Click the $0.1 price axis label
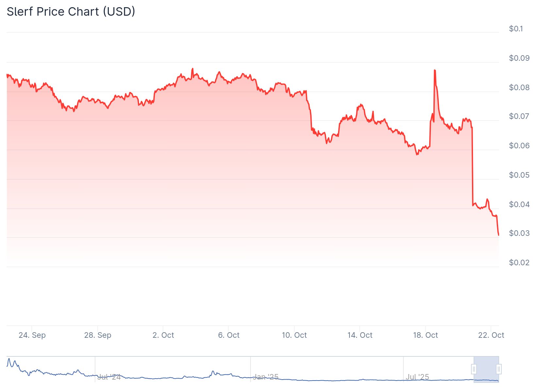This screenshot has width=537, height=392. point(516,29)
